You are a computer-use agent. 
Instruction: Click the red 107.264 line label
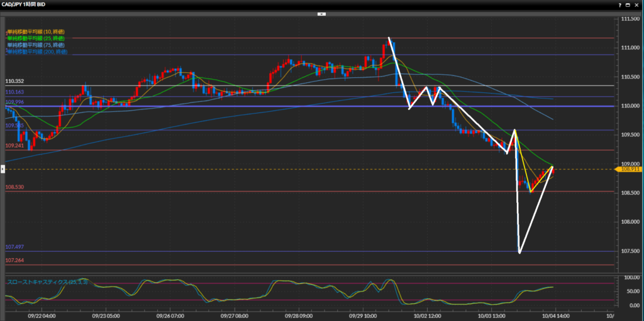14,260
